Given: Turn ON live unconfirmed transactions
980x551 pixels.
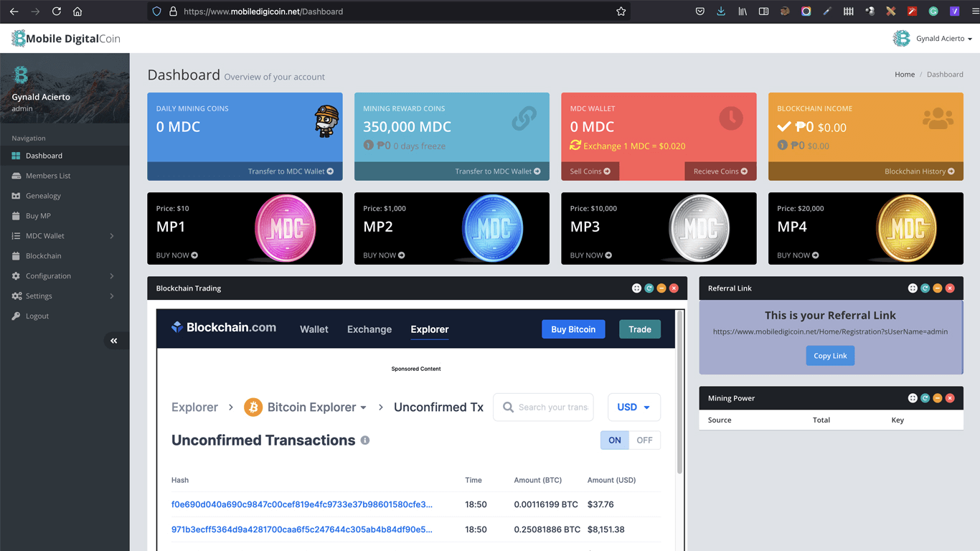Looking at the screenshot, I should 615,441.
